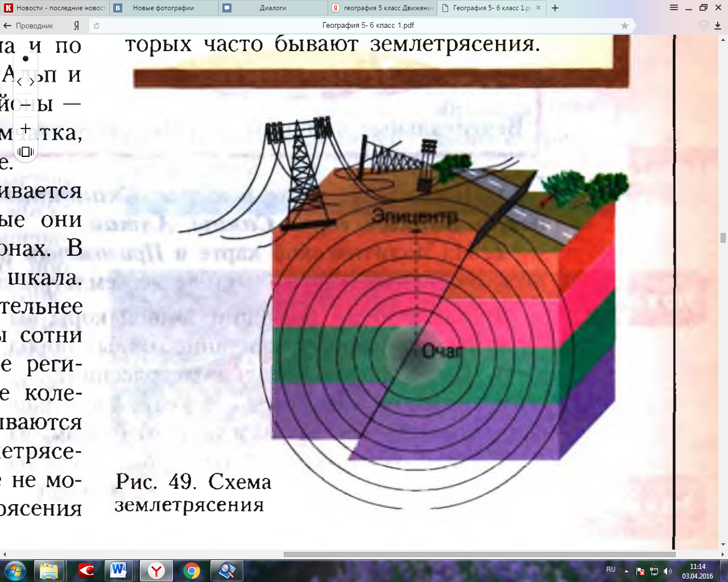The image size is (728, 582).
Task: Open Yandex Browser taskbar icon
Action: pos(156,571)
